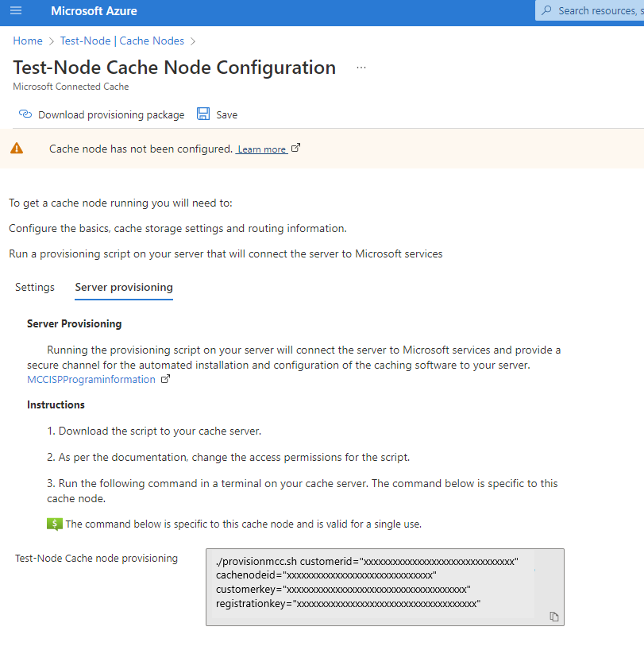Switch to the Settings tab

[34, 287]
